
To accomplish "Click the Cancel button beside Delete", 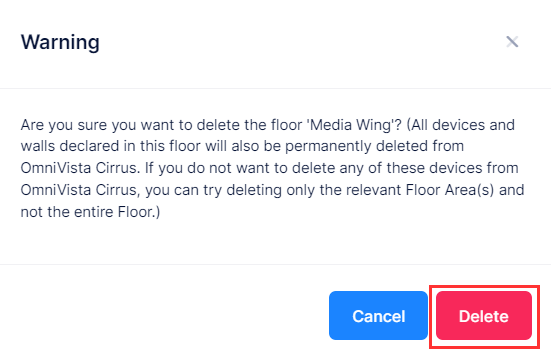I will click(378, 316).
